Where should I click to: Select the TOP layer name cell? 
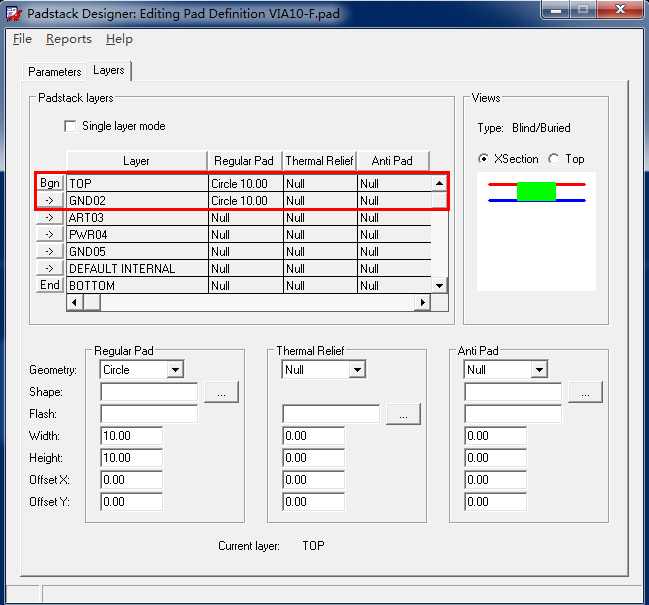(x=137, y=183)
